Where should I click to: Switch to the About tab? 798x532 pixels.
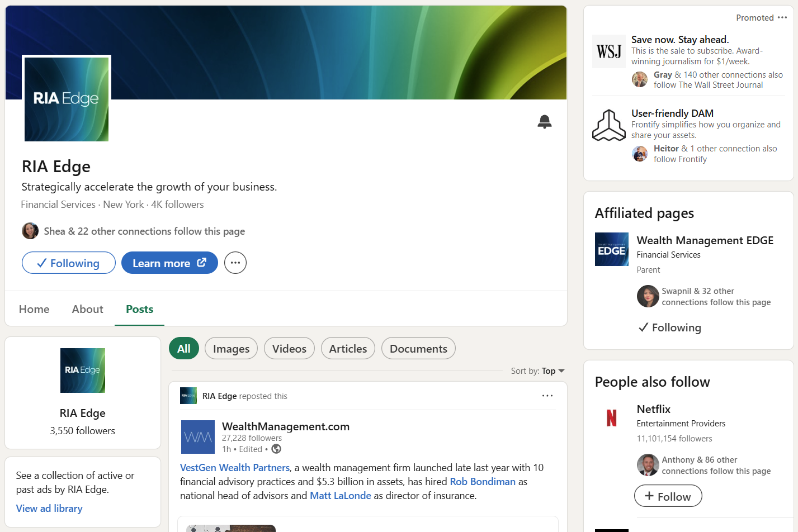point(87,309)
